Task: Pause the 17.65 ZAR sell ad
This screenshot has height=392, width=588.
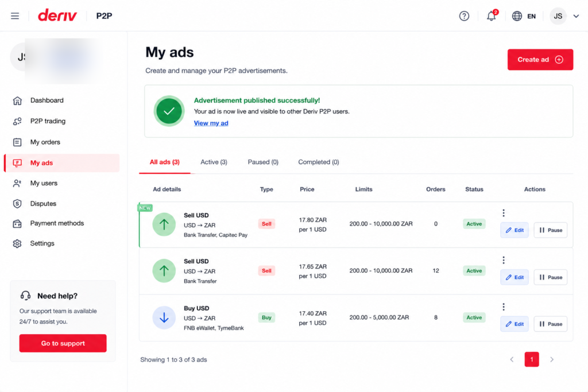Action: pyautogui.click(x=551, y=277)
